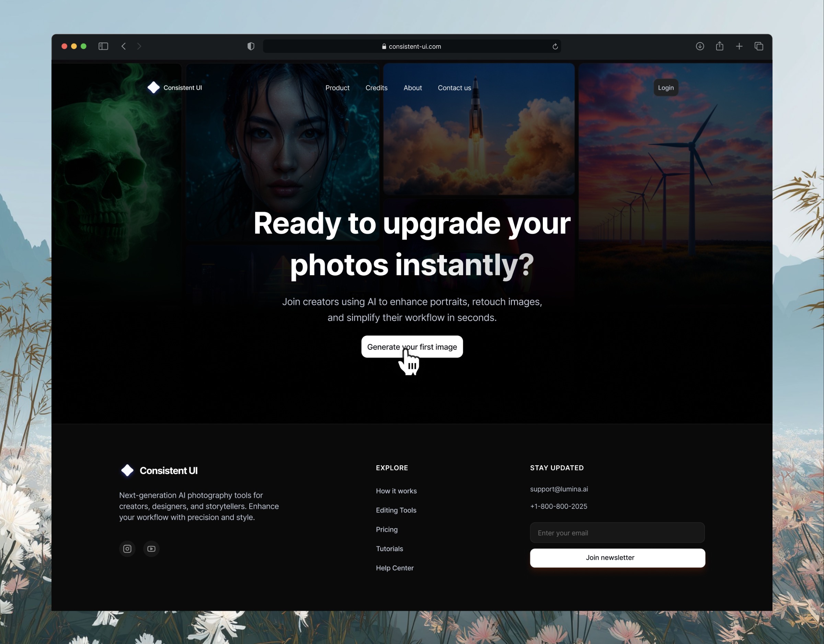Viewport: 824px width, 644px height.
Task: Click the Consistent UI header logo
Action: click(175, 87)
